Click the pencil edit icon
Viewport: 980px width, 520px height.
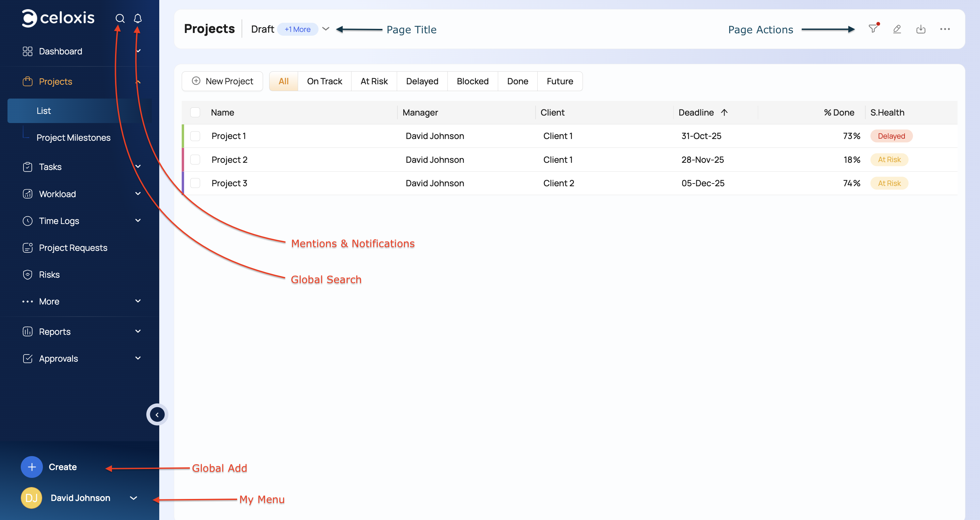[x=897, y=29]
